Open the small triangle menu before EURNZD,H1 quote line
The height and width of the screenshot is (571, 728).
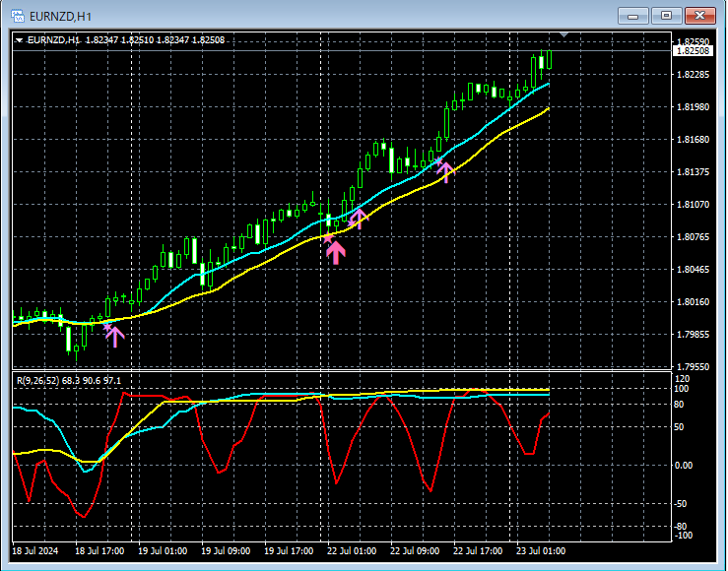click(x=19, y=40)
